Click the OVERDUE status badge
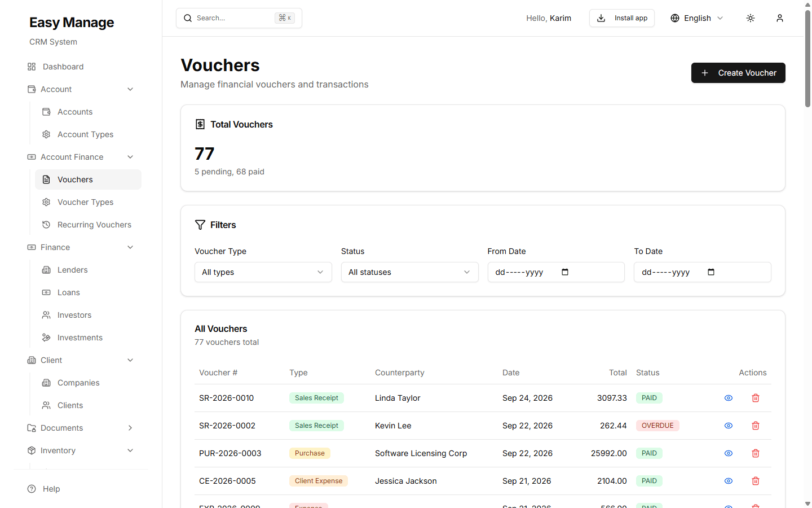 pyautogui.click(x=657, y=426)
